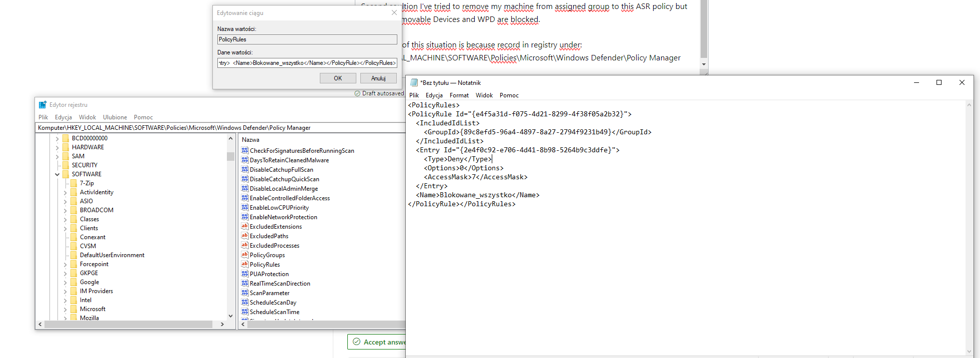Open Pomoc menu in Notepad
This screenshot has height=358, width=980.
[509, 95]
